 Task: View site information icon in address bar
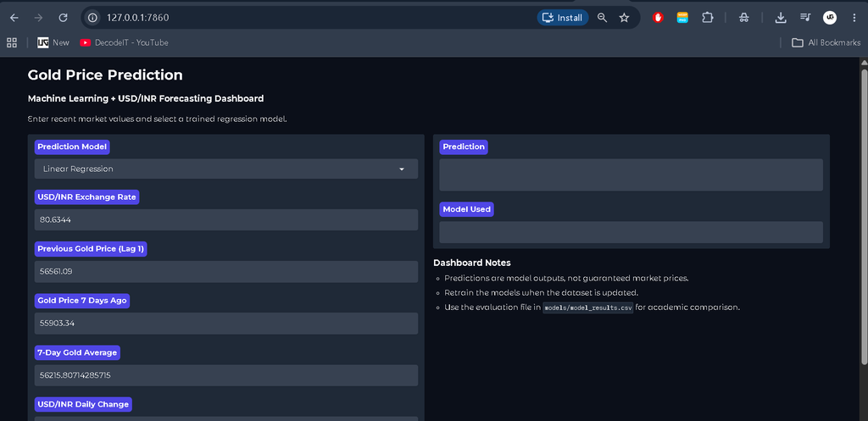[x=93, y=18]
